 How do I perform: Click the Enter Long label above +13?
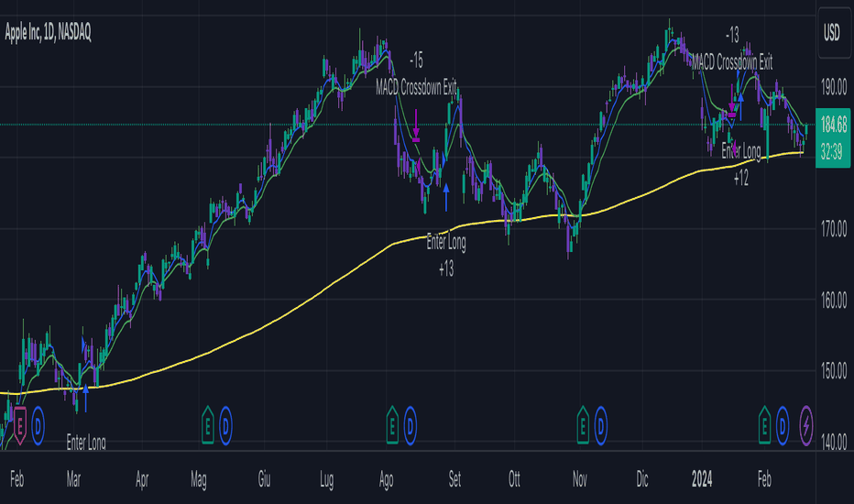click(x=446, y=242)
